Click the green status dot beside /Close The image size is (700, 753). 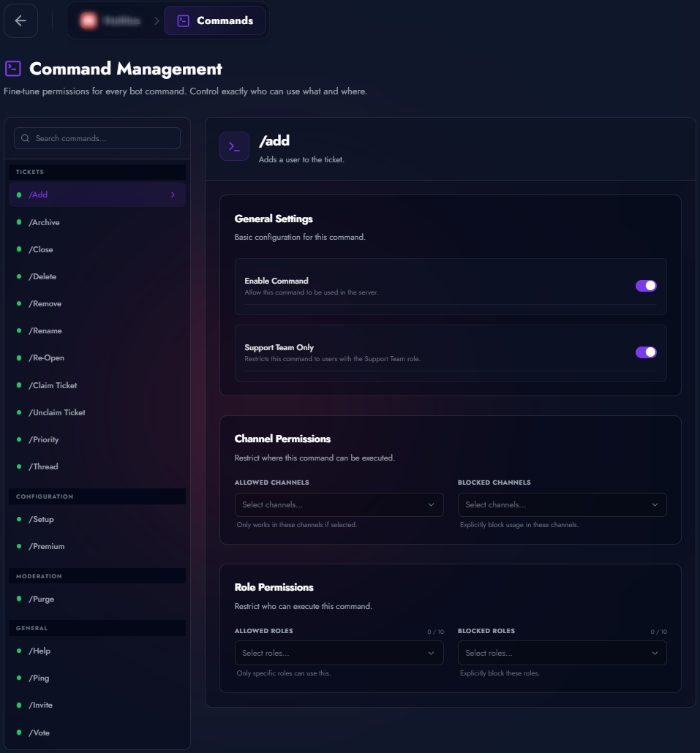pyautogui.click(x=18, y=249)
